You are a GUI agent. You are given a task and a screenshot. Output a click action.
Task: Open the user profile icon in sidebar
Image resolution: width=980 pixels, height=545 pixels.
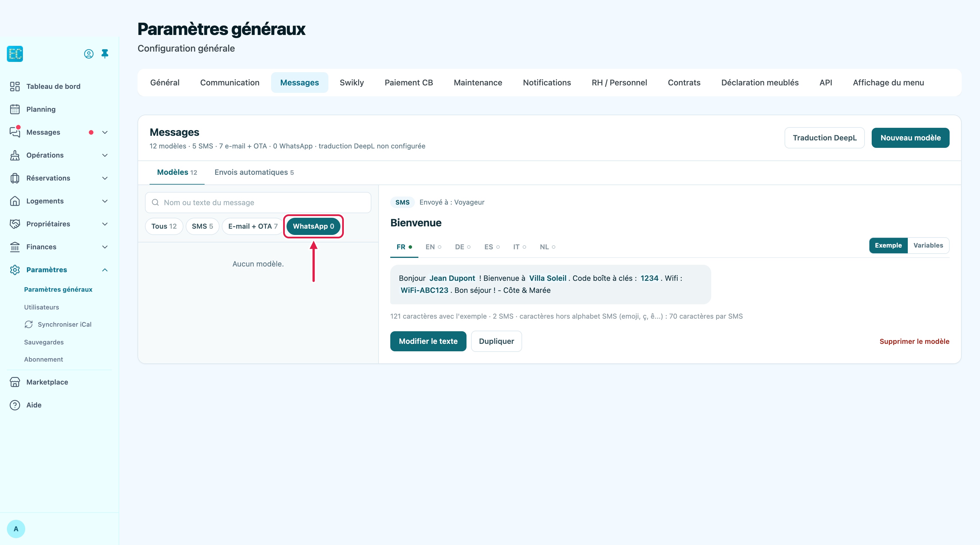click(x=89, y=54)
